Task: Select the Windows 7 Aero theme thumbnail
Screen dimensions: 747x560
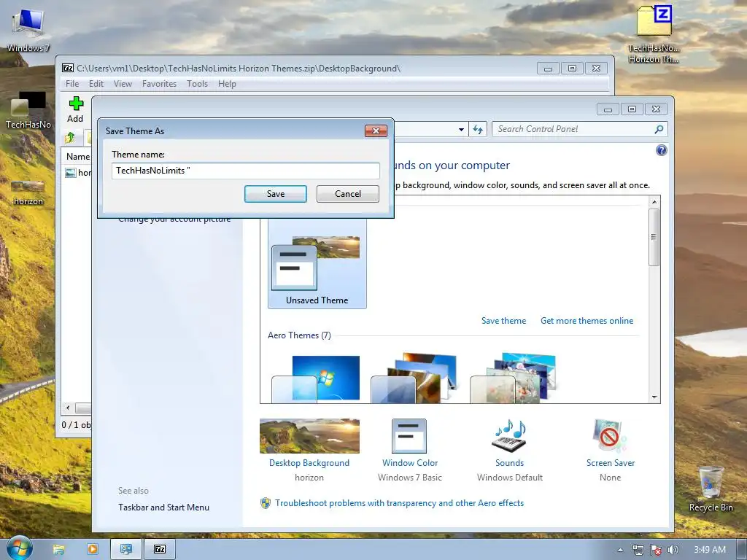Action: pos(315,379)
